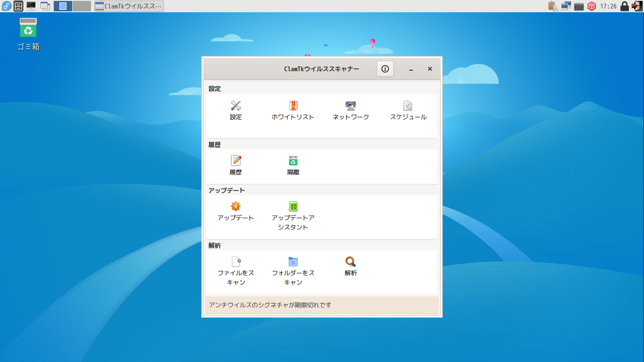
Task: Open the window list panel icon
Action: (45, 6)
